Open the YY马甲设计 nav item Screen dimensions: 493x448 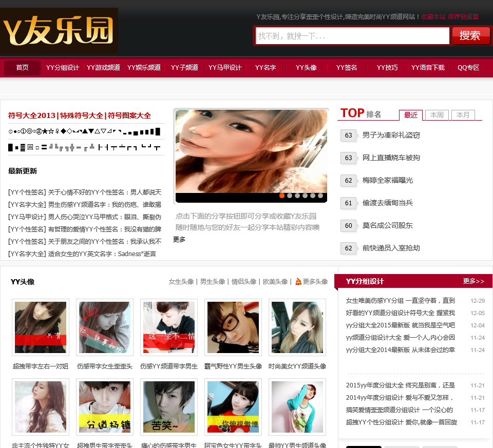point(225,68)
